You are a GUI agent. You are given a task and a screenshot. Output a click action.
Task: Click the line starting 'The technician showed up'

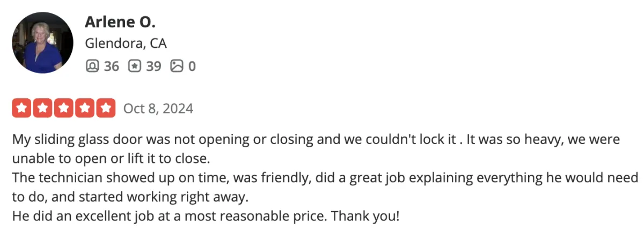[x=325, y=178]
